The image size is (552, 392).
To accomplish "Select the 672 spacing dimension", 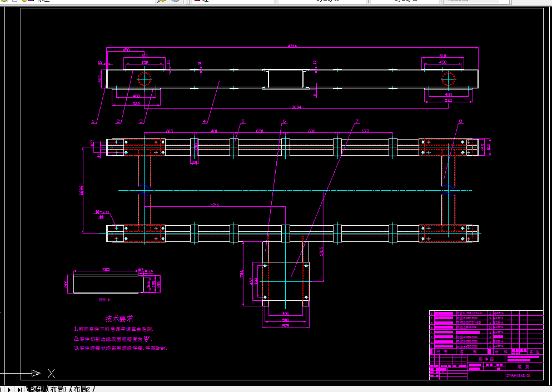I will 365,131.
